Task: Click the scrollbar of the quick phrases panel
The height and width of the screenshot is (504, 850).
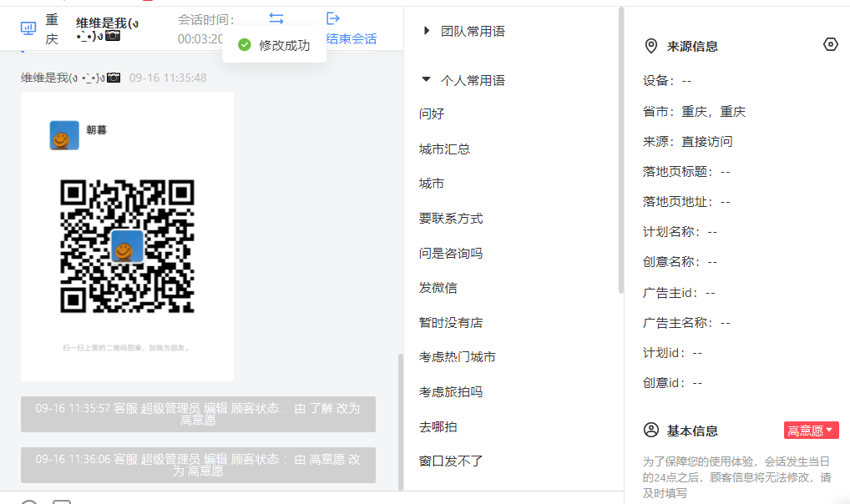Action: [x=620, y=151]
